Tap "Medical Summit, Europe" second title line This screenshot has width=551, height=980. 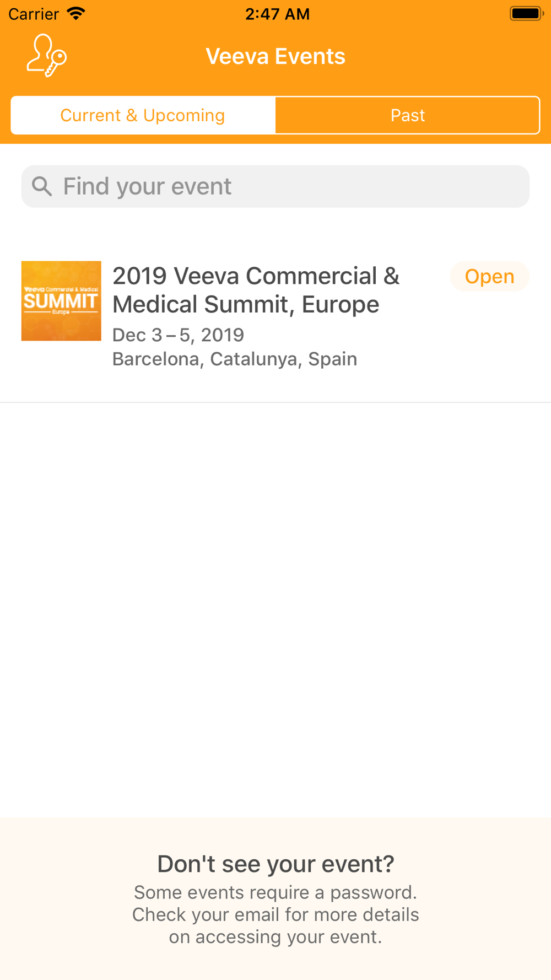(246, 304)
